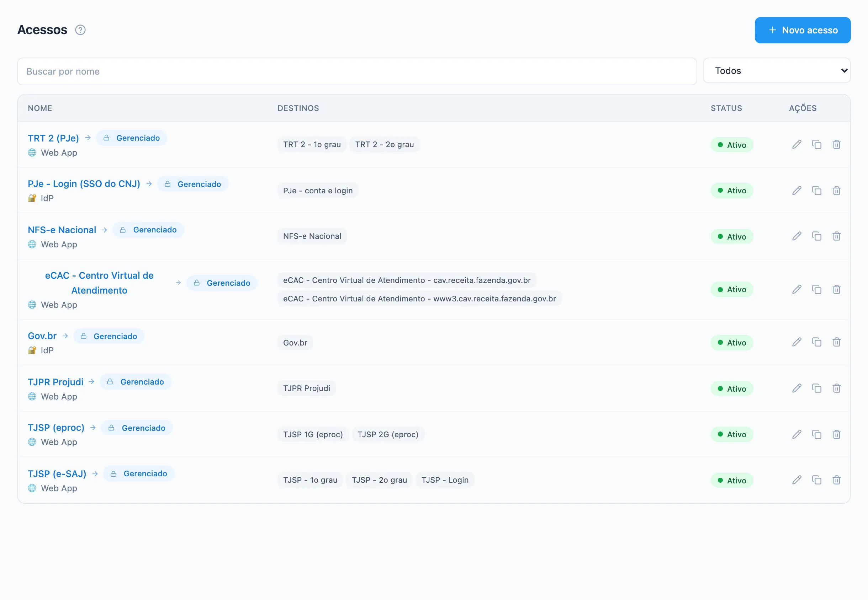The image size is (868, 600).
Task: Open eCAC - Centro Virtual de Atendimento link
Action: [99, 283]
